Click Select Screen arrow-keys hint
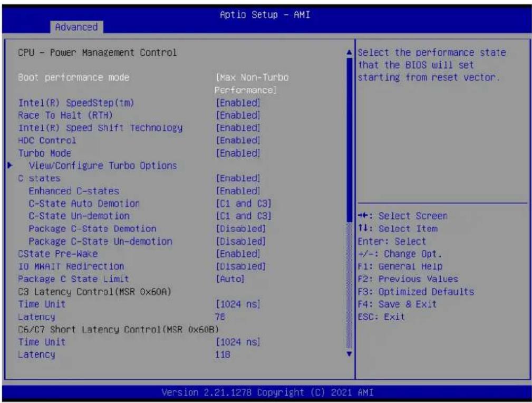The width and height of the screenshot is (532, 403). click(403, 216)
